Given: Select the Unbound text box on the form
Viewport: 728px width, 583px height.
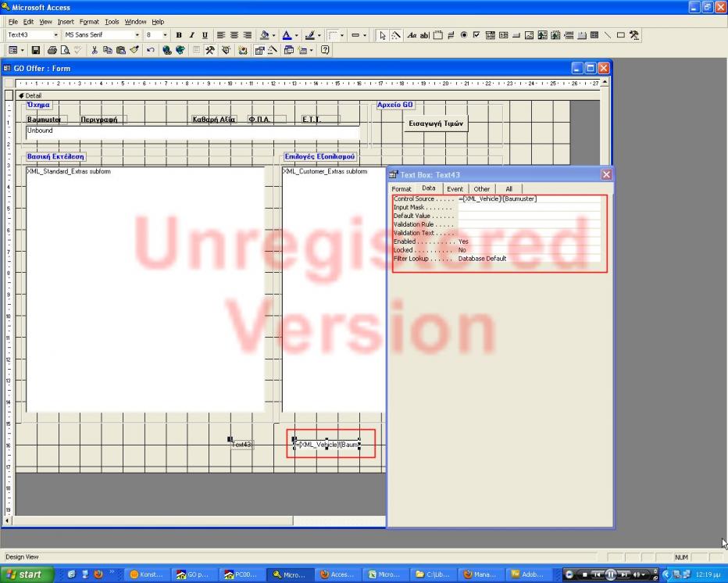Looking at the screenshot, I should tap(193, 132).
